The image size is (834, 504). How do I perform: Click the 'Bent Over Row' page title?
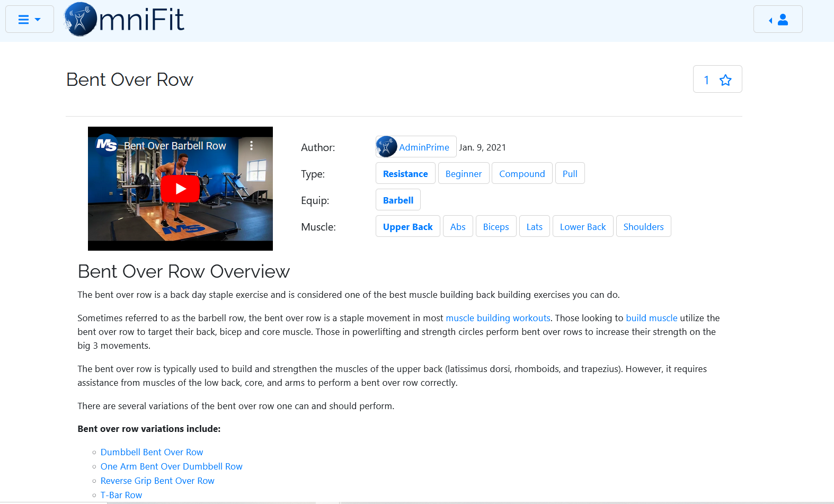[x=130, y=79]
